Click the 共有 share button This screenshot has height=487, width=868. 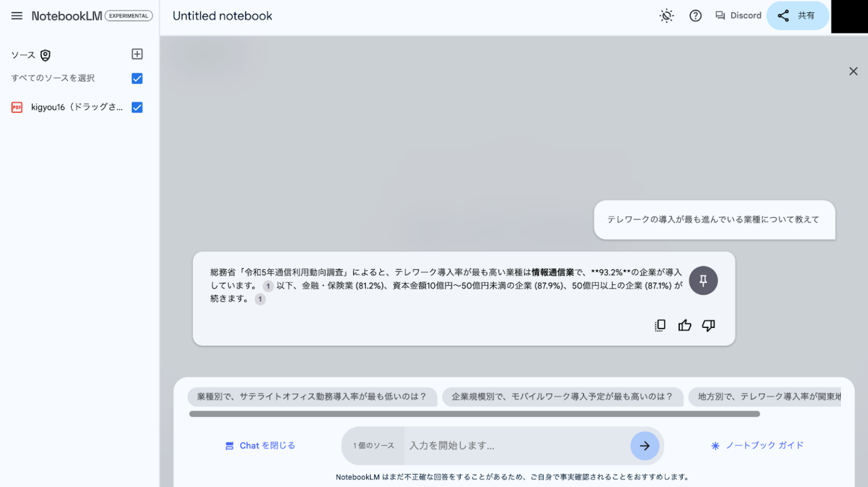797,15
